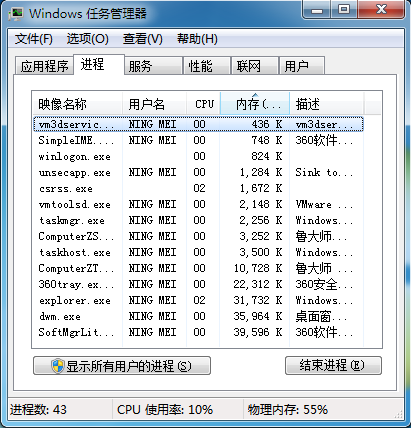Viewport: 411px width, 428px height.
Task: Click the 824 K memory cell
Action: (x=267, y=156)
